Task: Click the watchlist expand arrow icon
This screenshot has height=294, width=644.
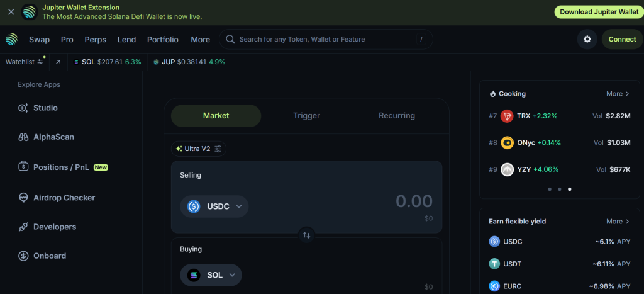Action: coord(58,62)
